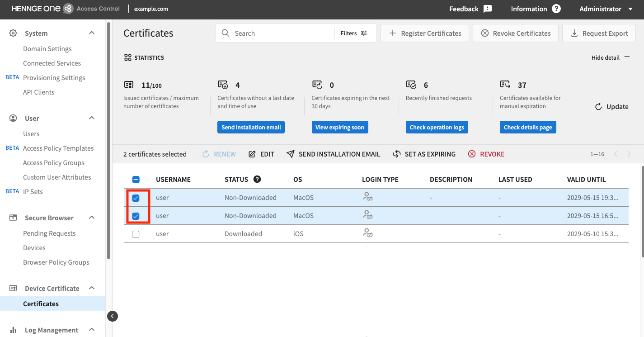Click the User person icon in sidebar
Image resolution: width=644 pixels, height=337 pixels.
[x=13, y=118]
